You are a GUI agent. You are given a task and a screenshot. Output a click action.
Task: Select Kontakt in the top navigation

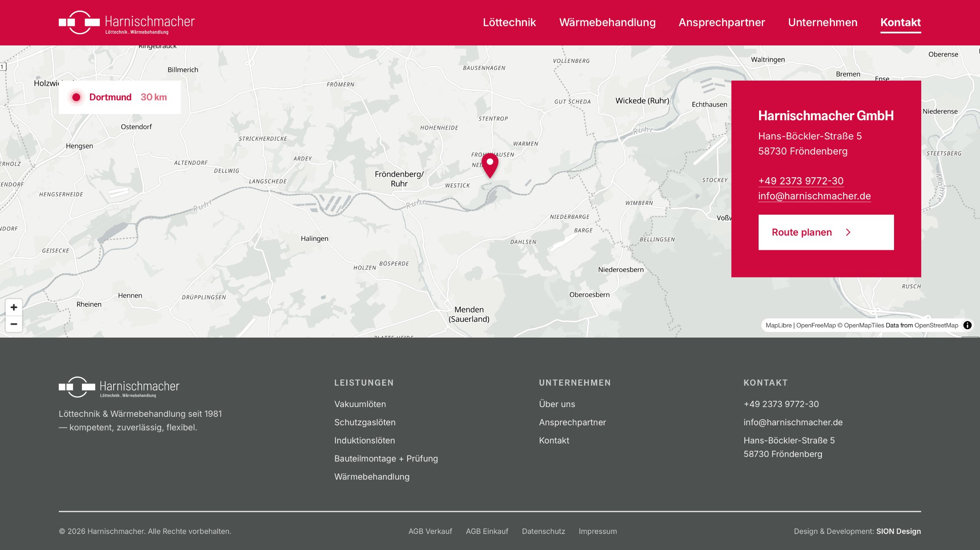tap(900, 22)
